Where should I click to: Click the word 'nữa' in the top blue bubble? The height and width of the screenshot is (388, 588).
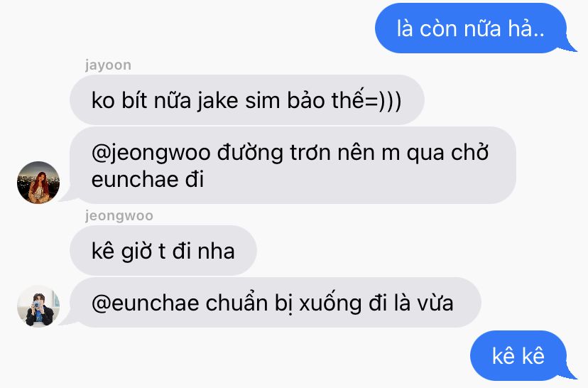point(482,28)
